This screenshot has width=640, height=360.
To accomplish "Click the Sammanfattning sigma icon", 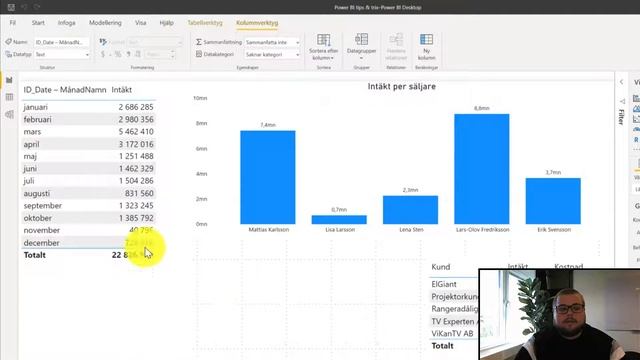I will coord(199,42).
